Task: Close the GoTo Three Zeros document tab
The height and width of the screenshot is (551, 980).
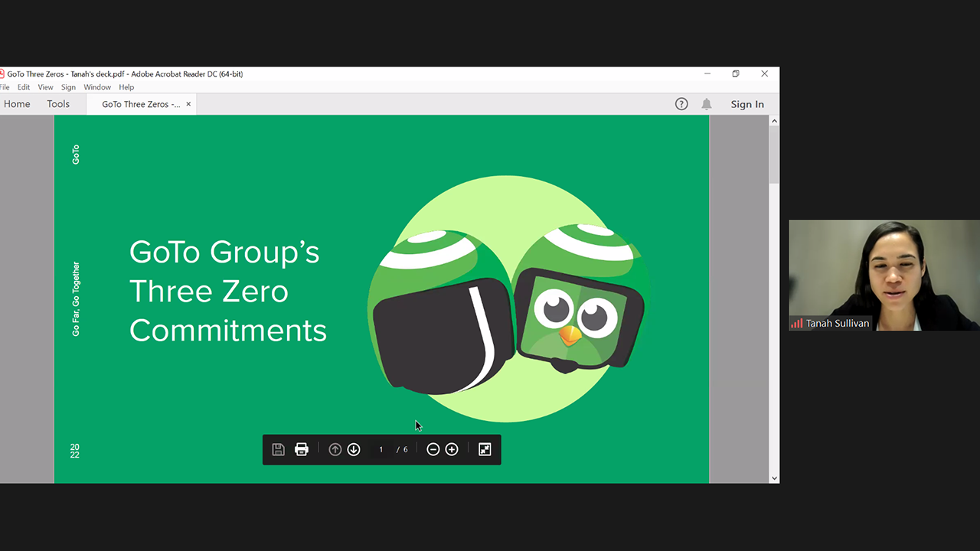Action: pos(188,103)
